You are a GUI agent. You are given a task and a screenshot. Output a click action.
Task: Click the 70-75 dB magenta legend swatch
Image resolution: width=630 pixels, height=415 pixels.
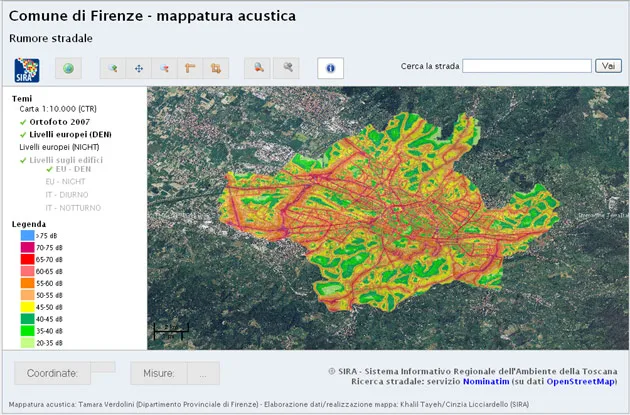(x=27, y=247)
